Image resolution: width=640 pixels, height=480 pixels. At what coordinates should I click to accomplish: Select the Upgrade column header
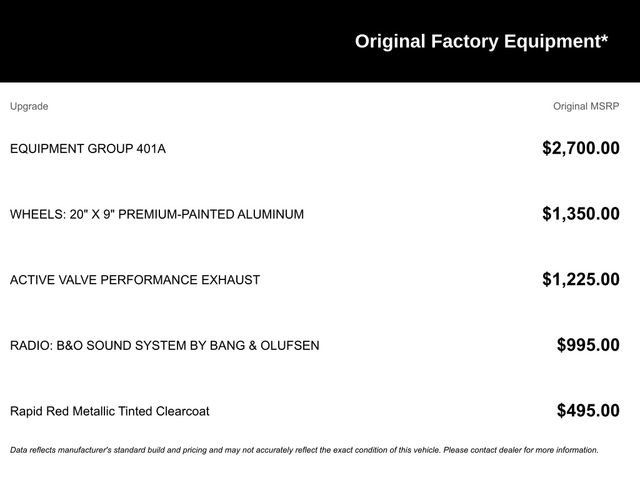(29, 107)
